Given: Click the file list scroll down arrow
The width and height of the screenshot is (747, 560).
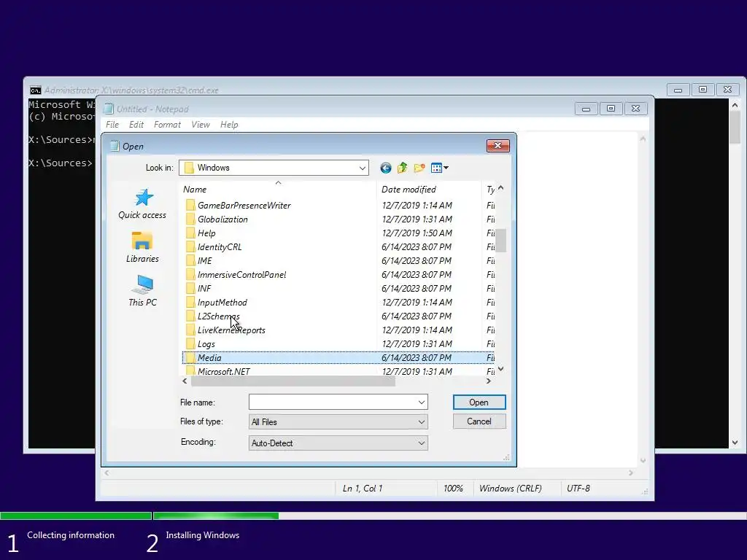Looking at the screenshot, I should coord(500,368).
